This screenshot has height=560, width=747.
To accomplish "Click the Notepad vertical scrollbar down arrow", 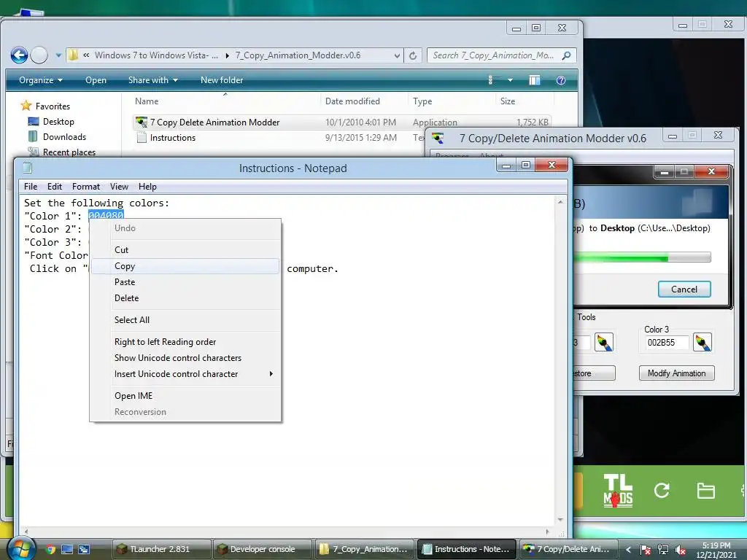I will tap(560, 519).
